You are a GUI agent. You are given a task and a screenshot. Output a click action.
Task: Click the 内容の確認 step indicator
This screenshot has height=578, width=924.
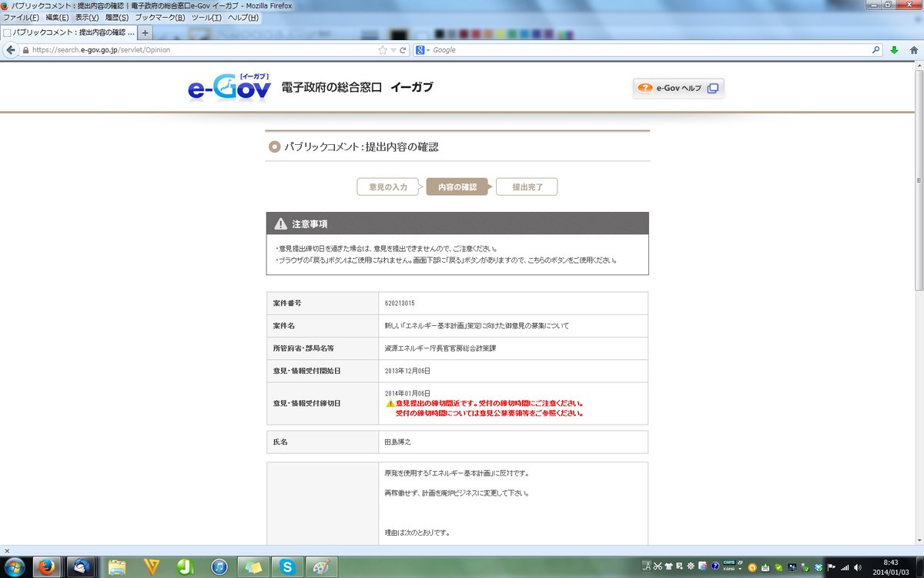[457, 187]
